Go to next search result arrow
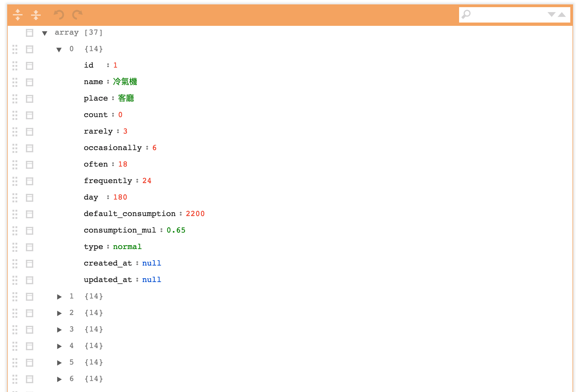 point(551,15)
